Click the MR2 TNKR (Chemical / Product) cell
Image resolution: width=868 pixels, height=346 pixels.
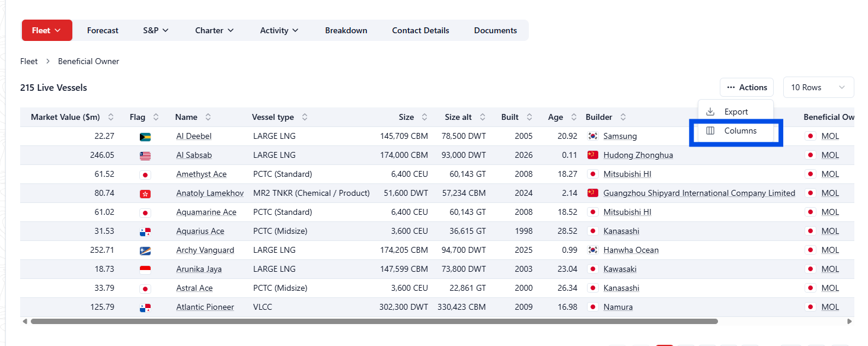[311, 193]
